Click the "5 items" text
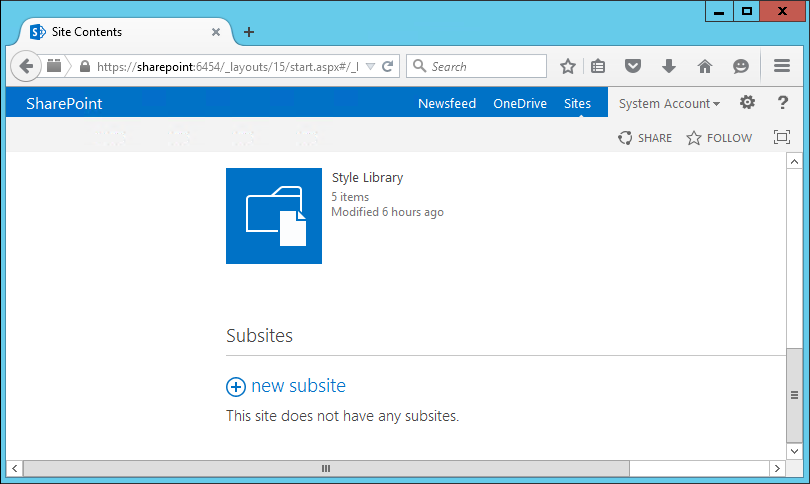Image resolution: width=810 pixels, height=484 pixels. point(350,197)
